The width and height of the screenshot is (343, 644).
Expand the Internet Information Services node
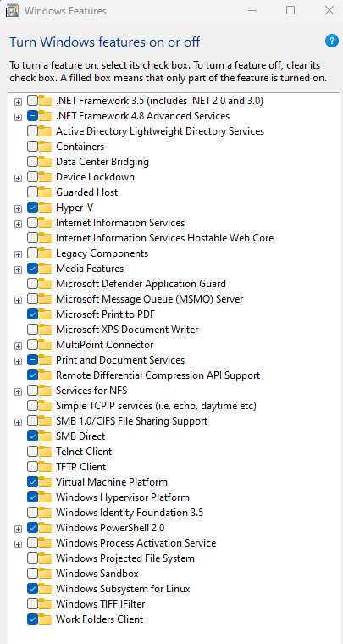click(18, 224)
